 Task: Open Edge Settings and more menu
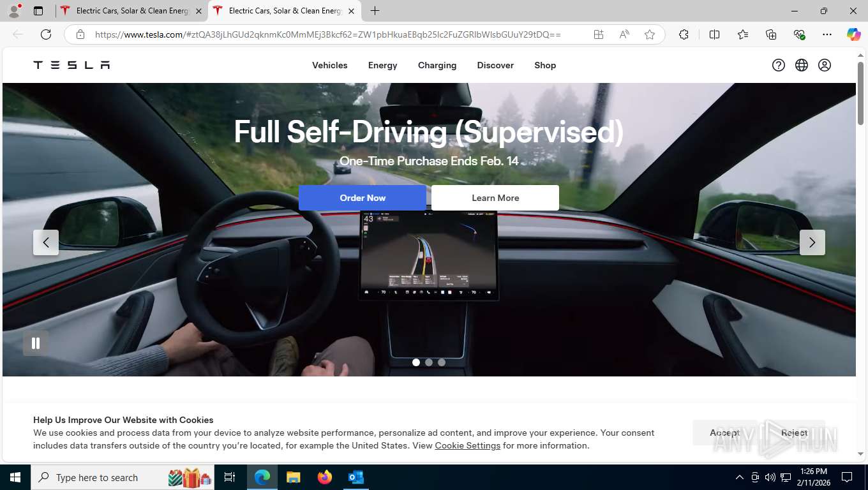click(827, 34)
